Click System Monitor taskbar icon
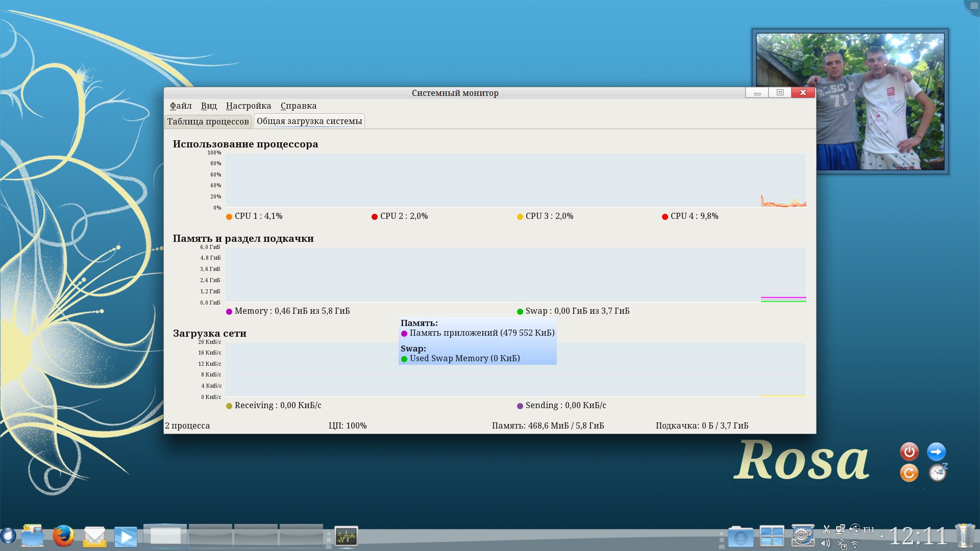The height and width of the screenshot is (551, 980). coord(346,537)
